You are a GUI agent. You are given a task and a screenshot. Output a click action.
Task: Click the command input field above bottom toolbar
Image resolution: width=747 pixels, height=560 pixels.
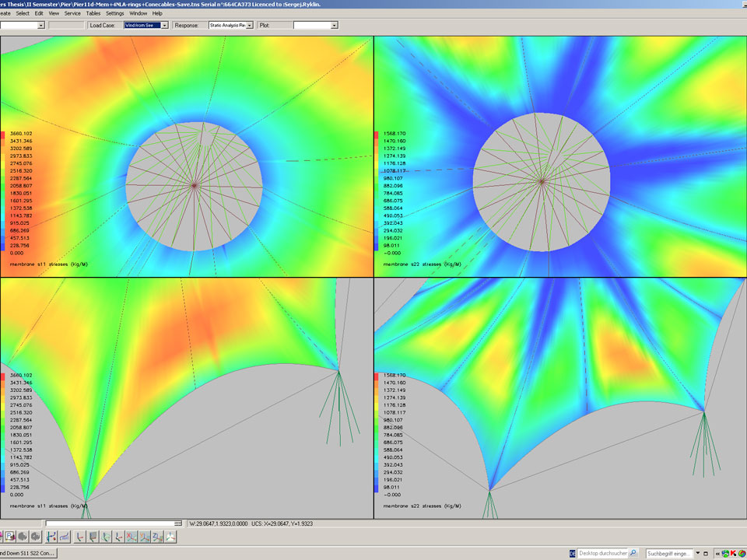(113, 523)
